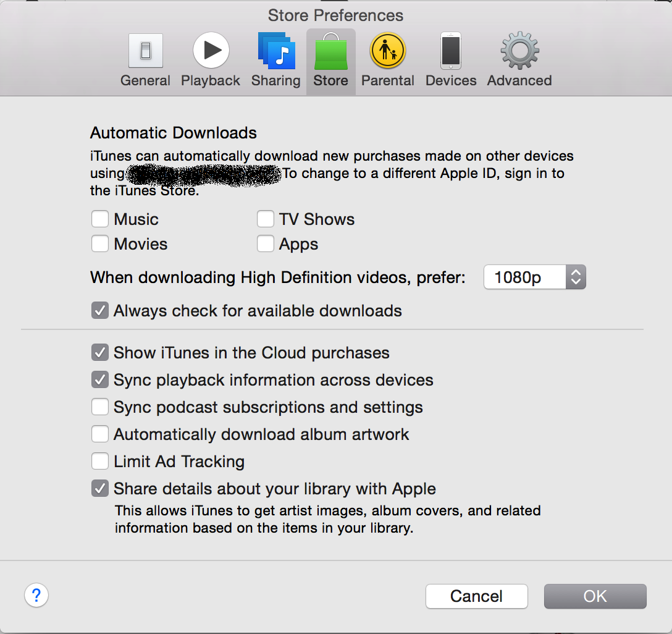Check the Limit Ad Tracking box
Image resolution: width=672 pixels, height=634 pixels.
(100, 461)
